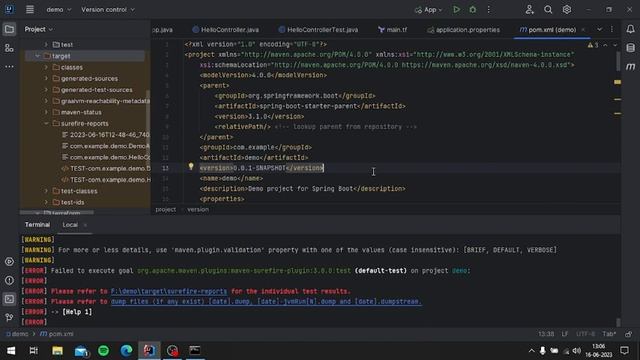Open IDE settings gear

coord(567,9)
